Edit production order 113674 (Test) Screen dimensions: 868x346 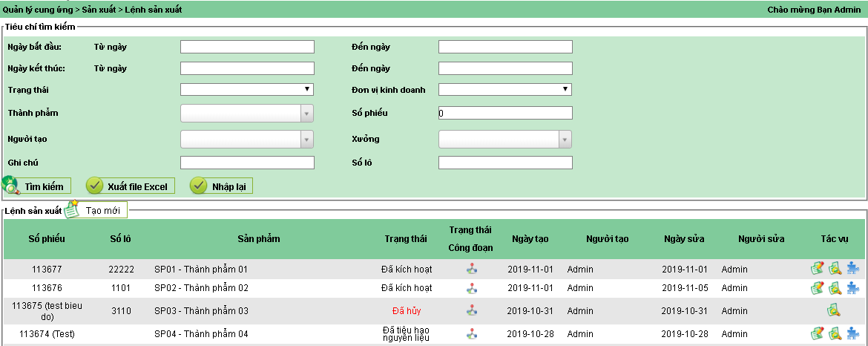(x=817, y=333)
